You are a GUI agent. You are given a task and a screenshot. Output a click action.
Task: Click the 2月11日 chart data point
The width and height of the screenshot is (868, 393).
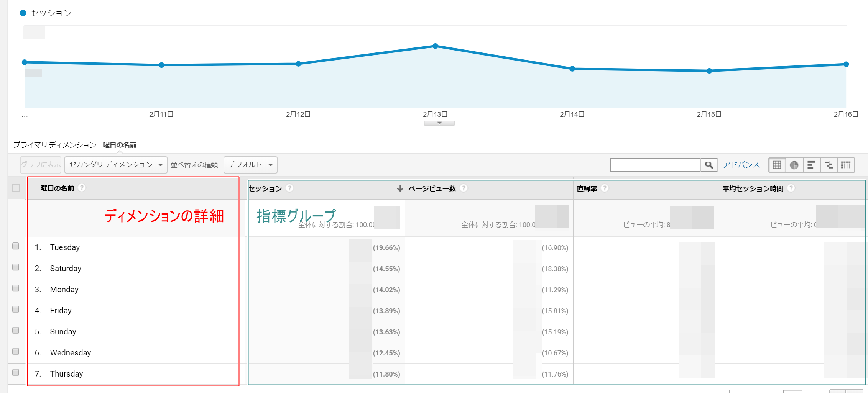161,65
